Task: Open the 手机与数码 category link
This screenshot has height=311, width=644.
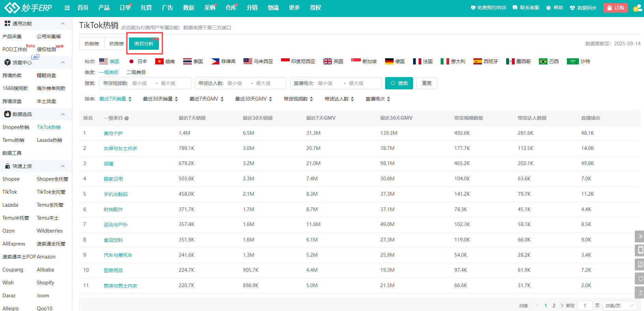Action: point(116,194)
